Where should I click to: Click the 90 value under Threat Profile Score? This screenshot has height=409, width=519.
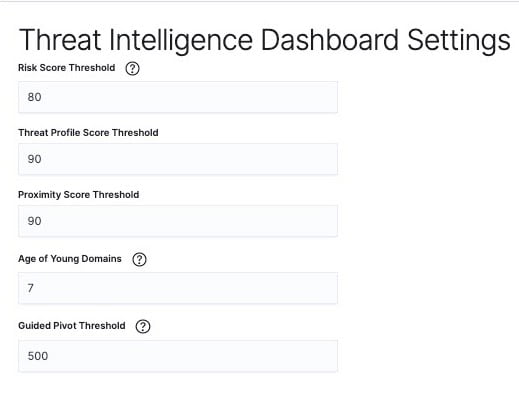click(35, 159)
